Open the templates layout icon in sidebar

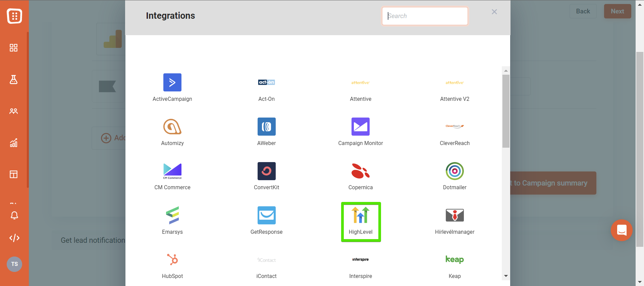coord(14,174)
